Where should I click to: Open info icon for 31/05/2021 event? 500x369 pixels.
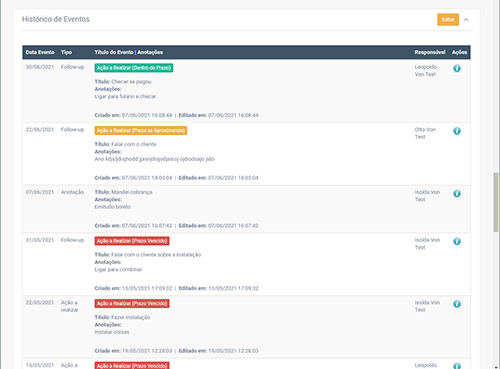click(457, 241)
